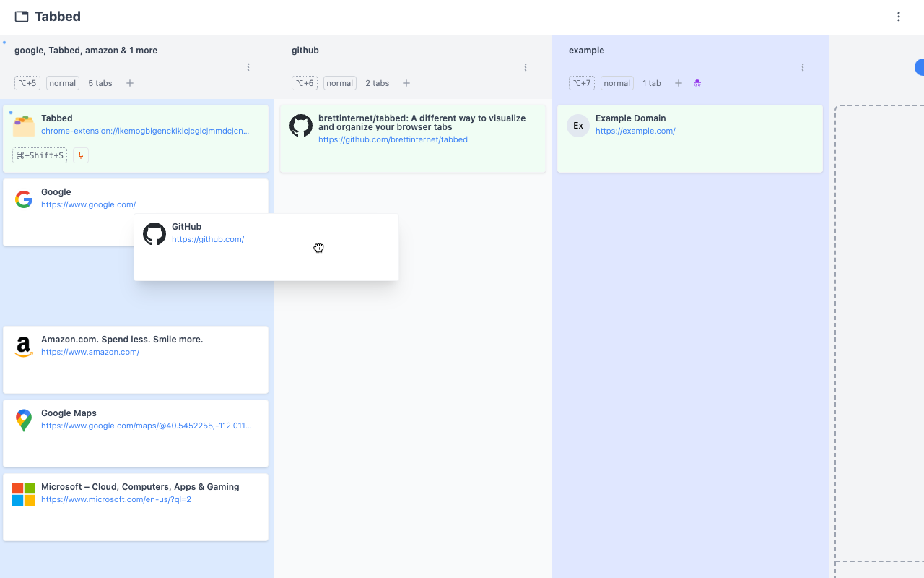Click the ⌘+Shift+S shortcut badge
924x578 pixels.
(40, 155)
